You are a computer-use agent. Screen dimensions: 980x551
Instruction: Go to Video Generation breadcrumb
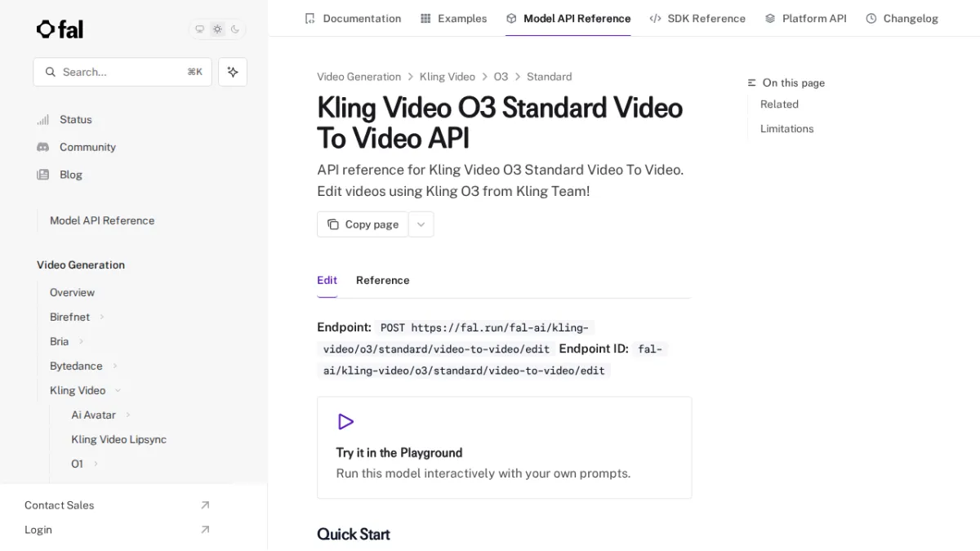(359, 77)
